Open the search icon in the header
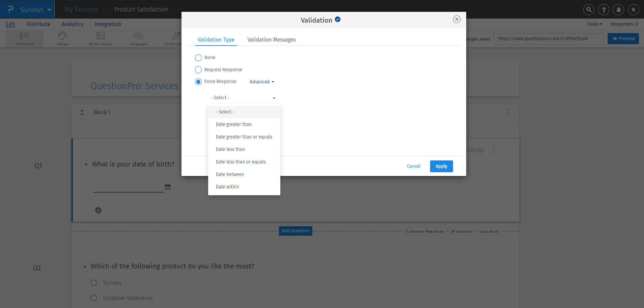Image resolution: width=644 pixels, height=308 pixels. pos(589,9)
